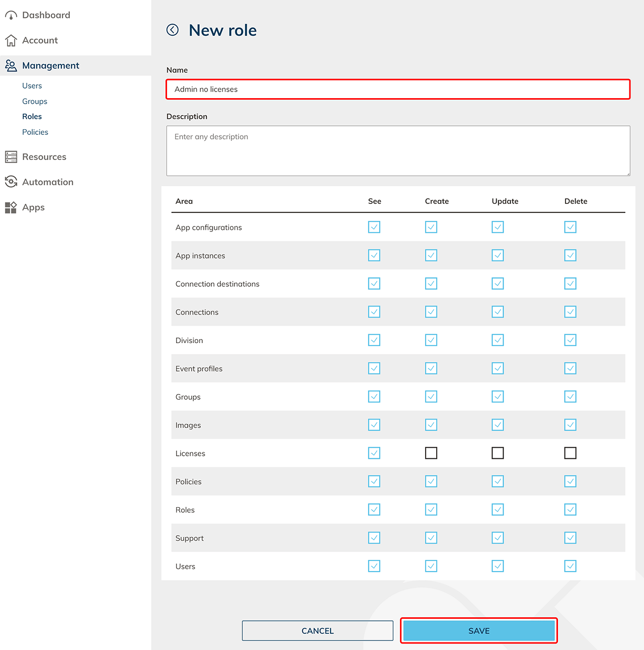Click the Apps icon in sidebar
The height and width of the screenshot is (650, 644).
[x=11, y=207]
